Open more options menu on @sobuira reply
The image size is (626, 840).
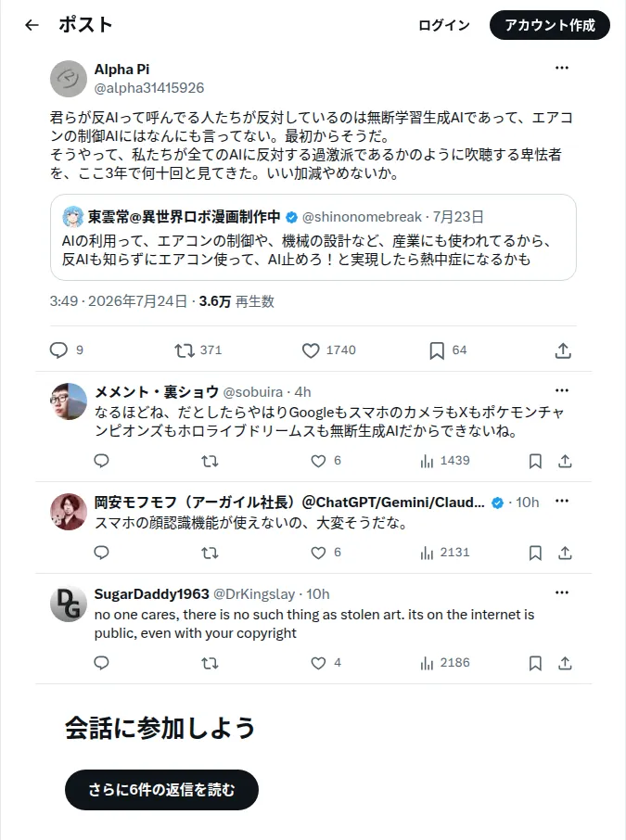coord(562,390)
